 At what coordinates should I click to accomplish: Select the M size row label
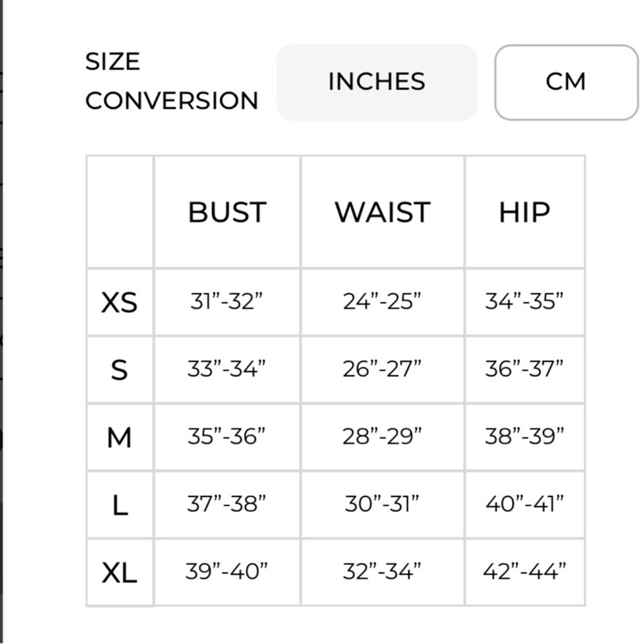click(x=119, y=437)
